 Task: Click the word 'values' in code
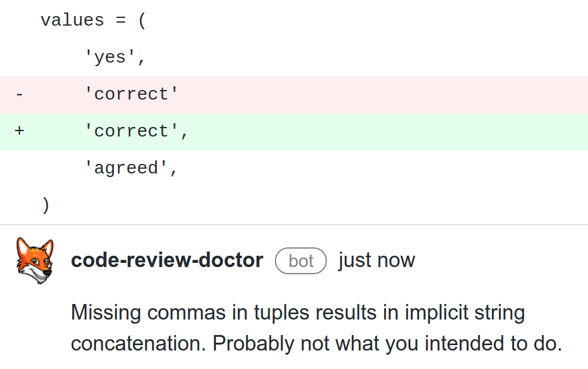click(72, 20)
